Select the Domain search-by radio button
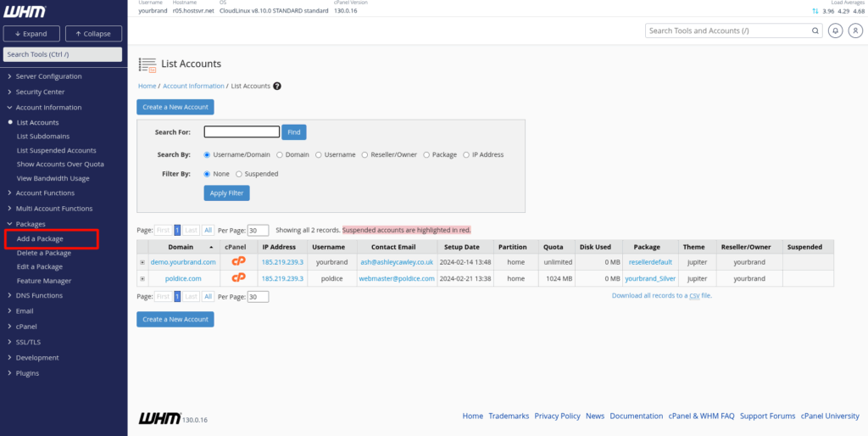868x436 pixels. tap(279, 155)
